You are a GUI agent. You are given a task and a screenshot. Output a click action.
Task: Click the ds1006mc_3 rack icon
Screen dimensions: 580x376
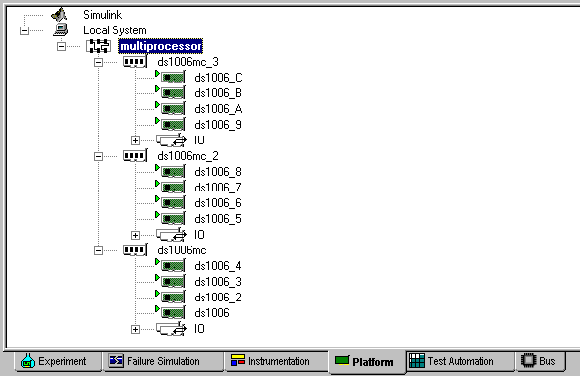135,61
